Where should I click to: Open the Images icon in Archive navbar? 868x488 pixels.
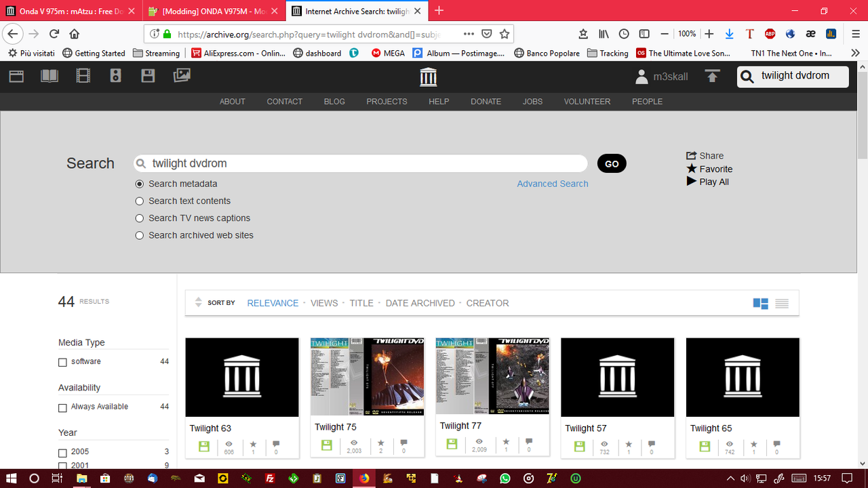pyautogui.click(x=182, y=76)
